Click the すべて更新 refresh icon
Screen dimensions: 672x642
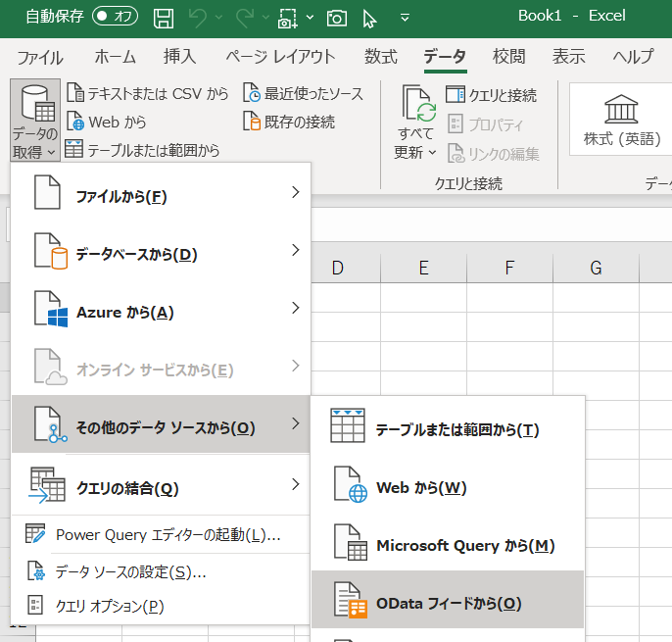tap(418, 103)
